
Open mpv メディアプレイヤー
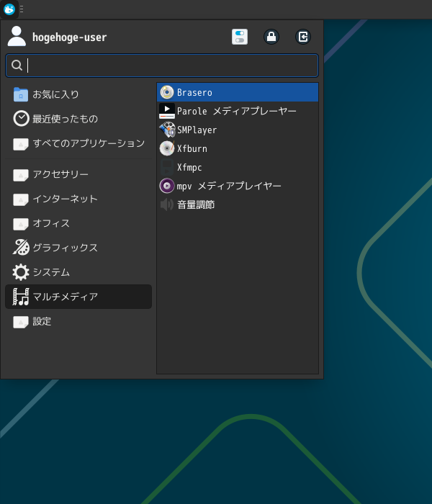coord(237,186)
